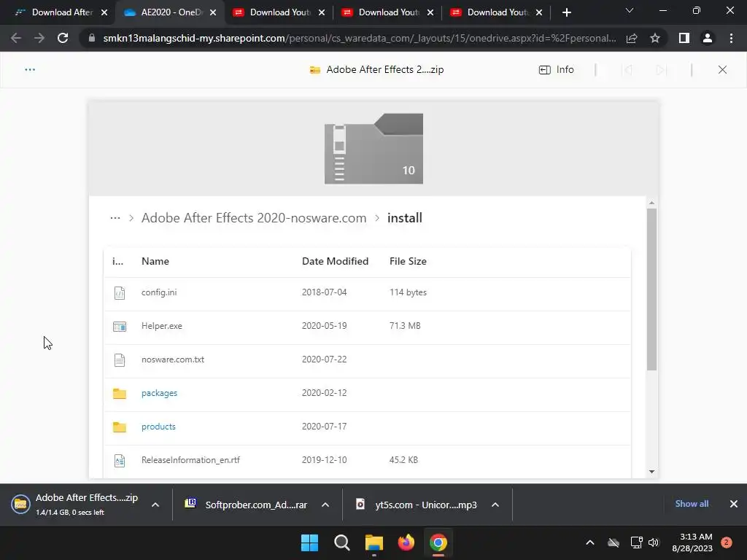Close the zip file preview
The width and height of the screenshot is (747, 560).
pyautogui.click(x=722, y=69)
